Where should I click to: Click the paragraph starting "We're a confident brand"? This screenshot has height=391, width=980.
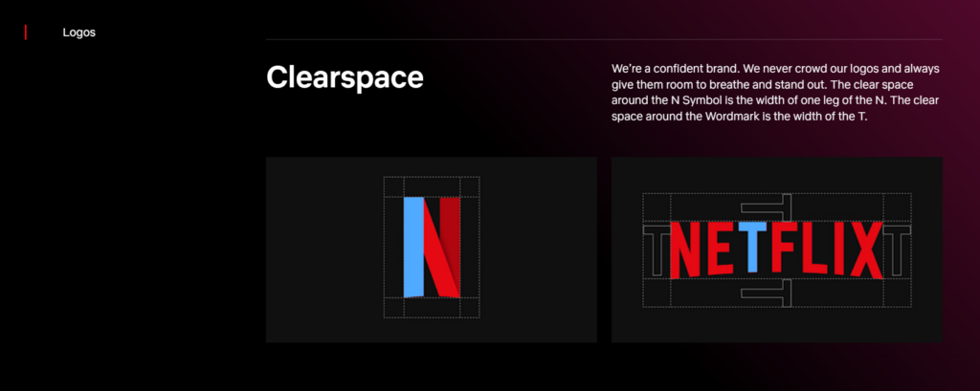[x=775, y=93]
